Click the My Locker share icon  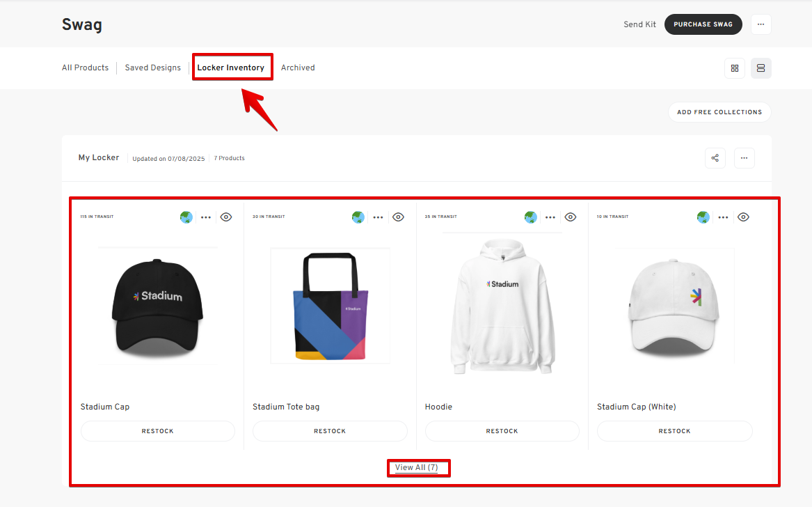[x=715, y=158]
